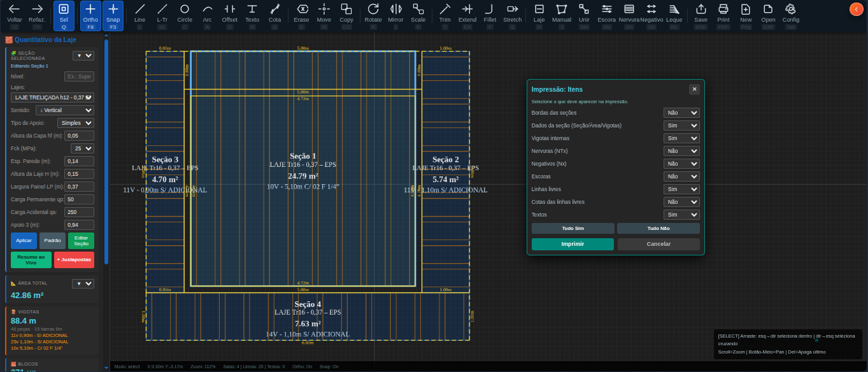Click Save DXF icon
Screen dimensions: 868x372
[701, 16]
